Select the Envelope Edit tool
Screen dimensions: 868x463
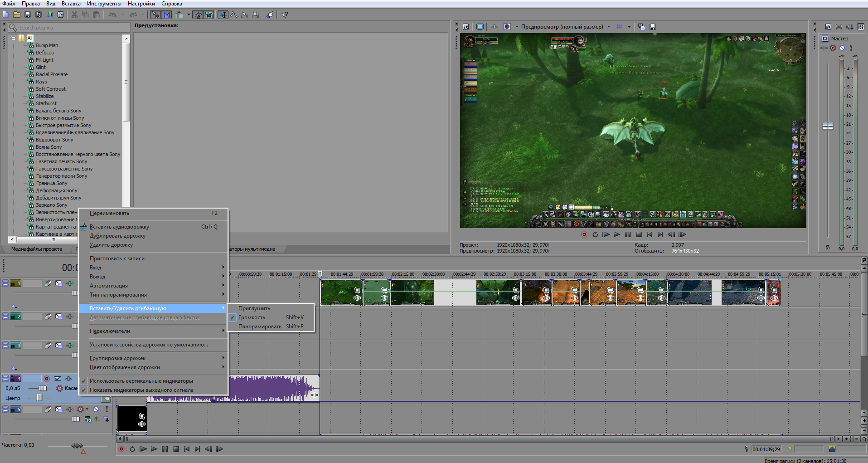(234, 15)
